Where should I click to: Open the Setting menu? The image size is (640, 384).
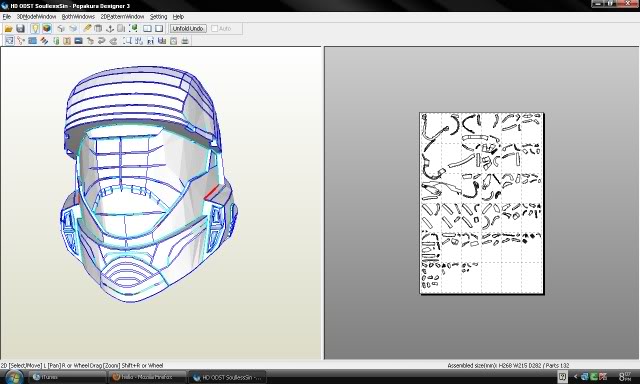tap(158, 17)
